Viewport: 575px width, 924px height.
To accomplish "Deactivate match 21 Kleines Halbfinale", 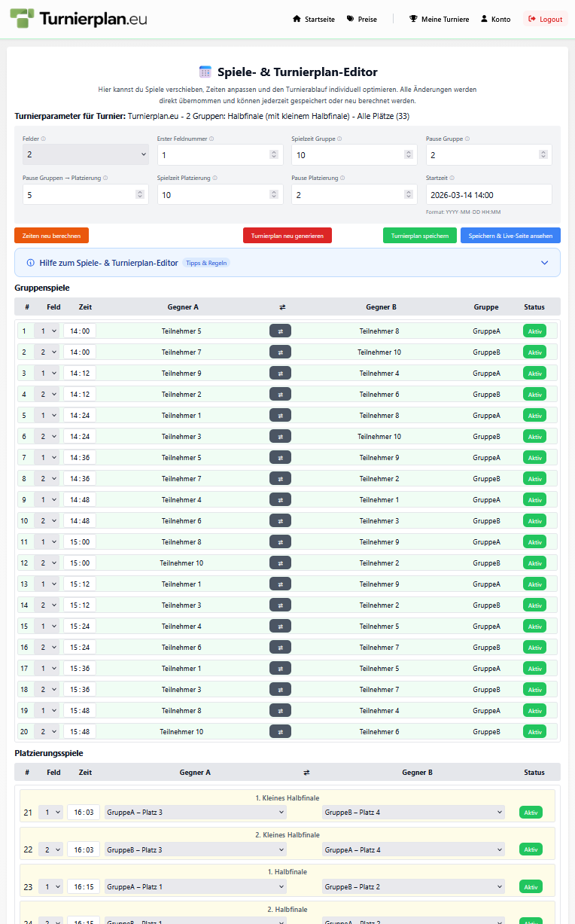I will pos(531,812).
